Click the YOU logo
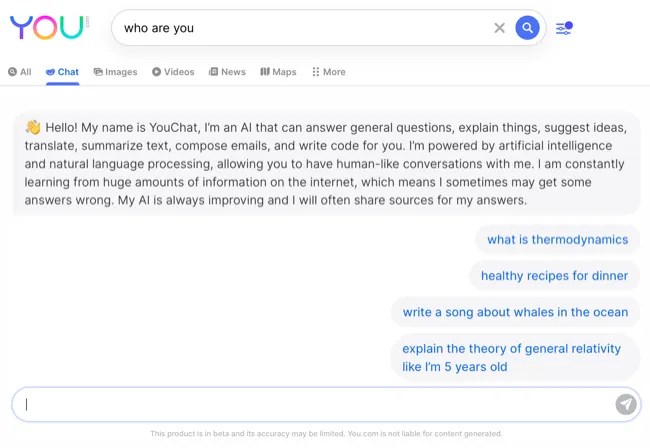The image size is (650, 448). click(48, 27)
